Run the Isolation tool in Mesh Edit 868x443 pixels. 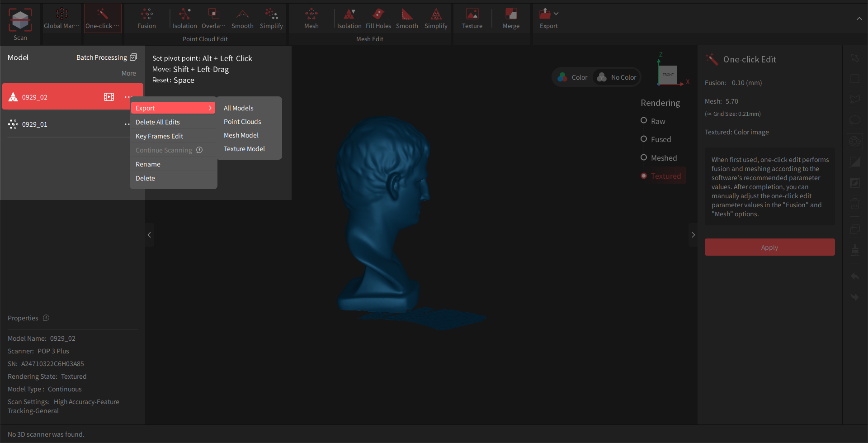(x=349, y=18)
